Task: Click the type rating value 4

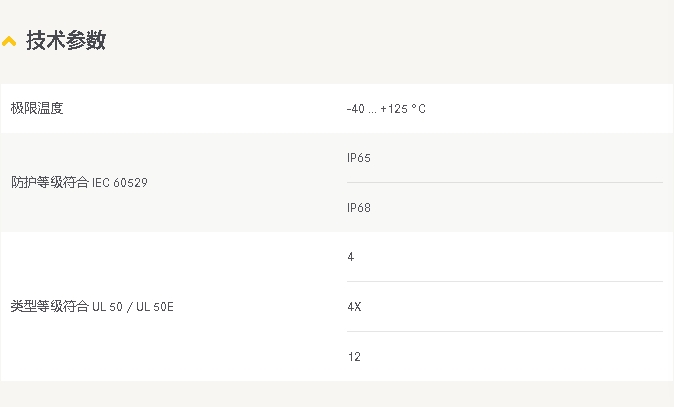Action: point(351,257)
